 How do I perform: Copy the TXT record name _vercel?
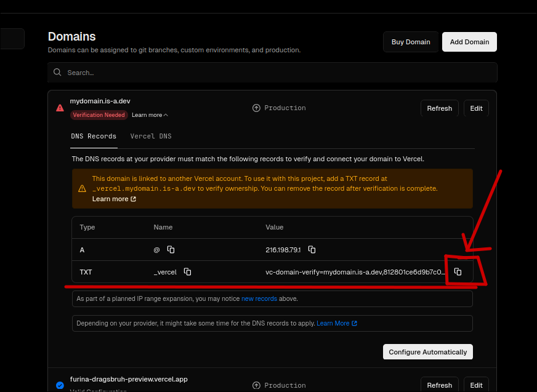pyautogui.click(x=187, y=271)
